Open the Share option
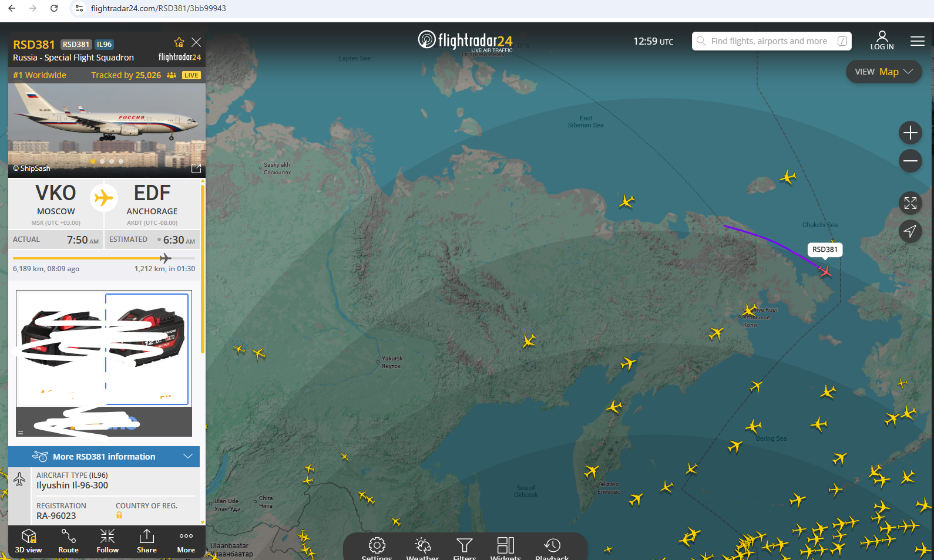The image size is (934, 560). coord(147,541)
